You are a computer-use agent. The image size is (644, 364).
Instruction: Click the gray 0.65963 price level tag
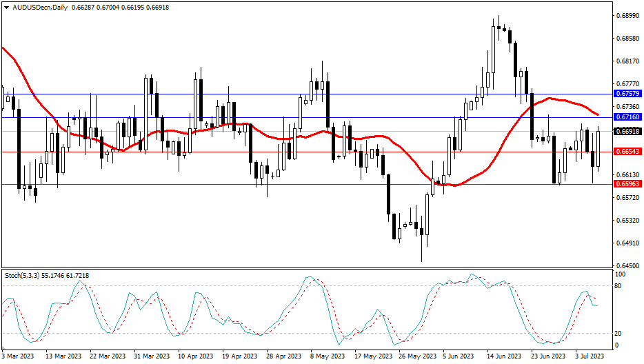[x=627, y=185]
